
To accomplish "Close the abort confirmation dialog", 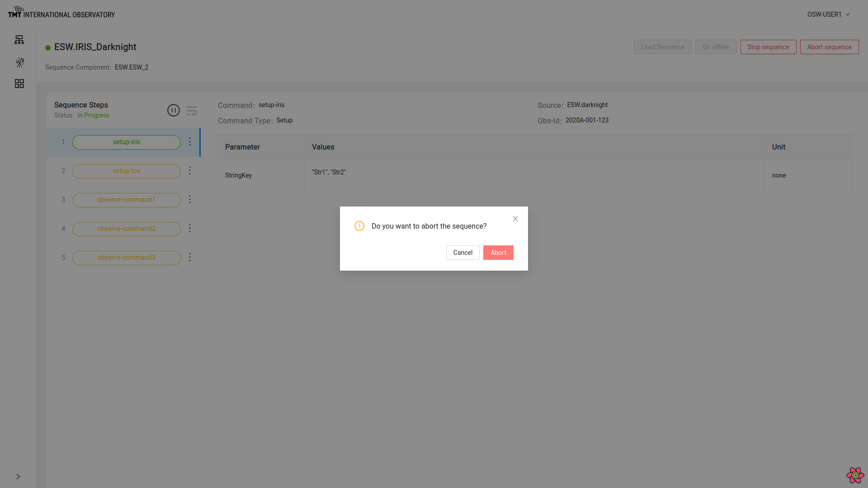I will tap(515, 219).
